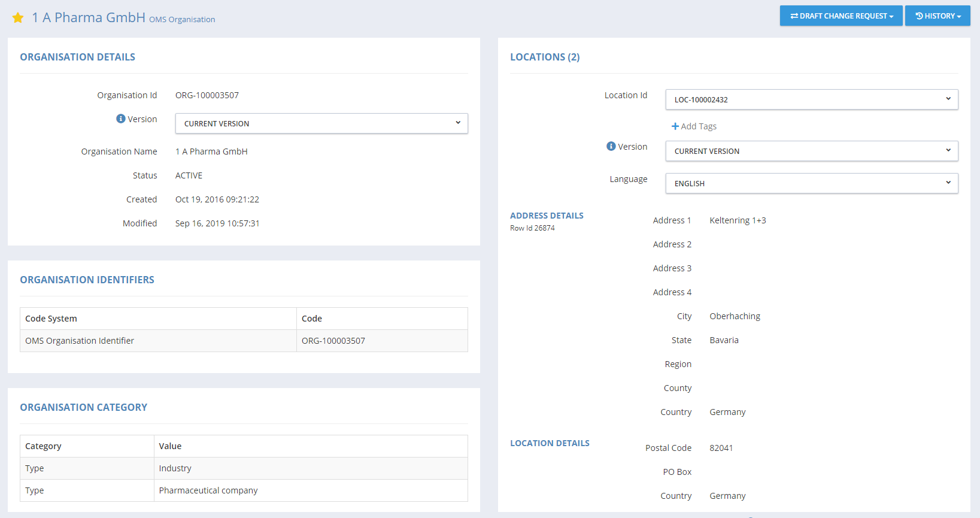Open the location Current Version dropdown
The height and width of the screenshot is (518, 980).
811,151
